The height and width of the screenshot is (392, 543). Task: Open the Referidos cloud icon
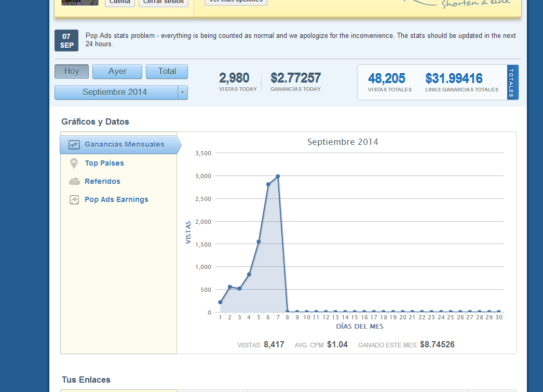pos(74,181)
